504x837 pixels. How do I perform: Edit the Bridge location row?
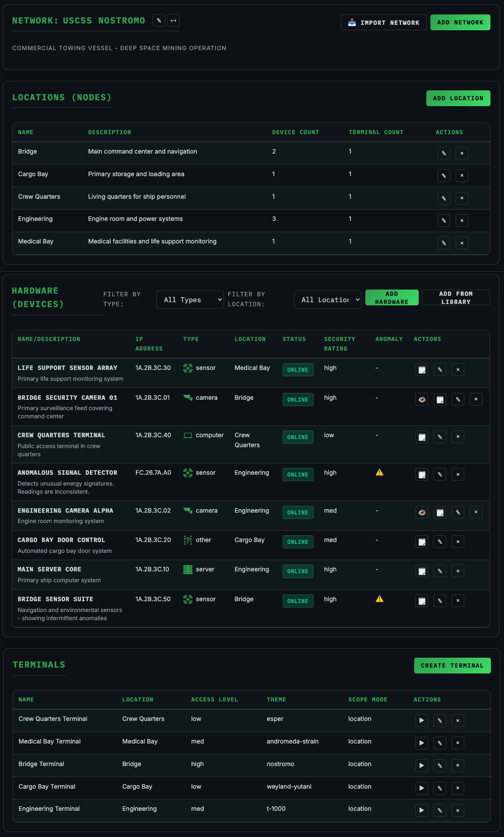pos(443,153)
